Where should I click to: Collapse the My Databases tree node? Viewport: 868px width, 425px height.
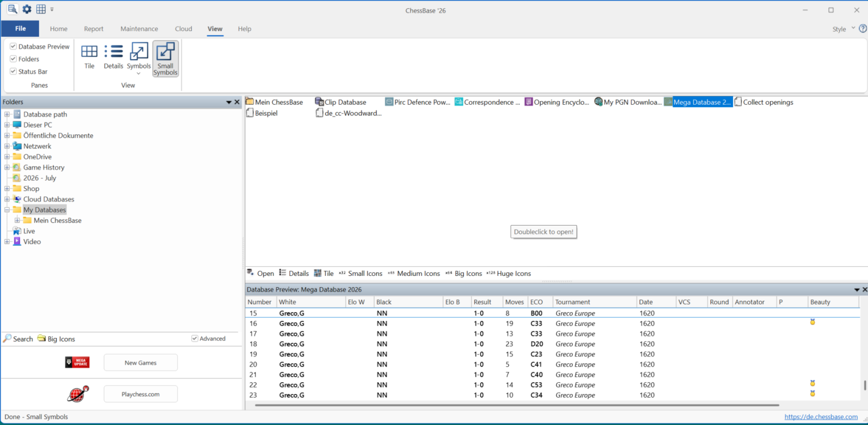(7, 210)
